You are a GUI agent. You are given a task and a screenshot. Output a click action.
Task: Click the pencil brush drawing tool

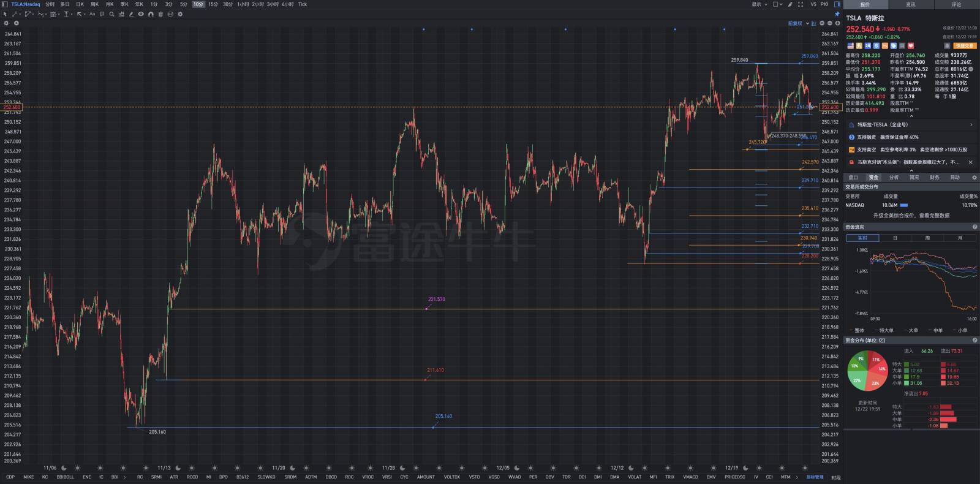(131, 14)
